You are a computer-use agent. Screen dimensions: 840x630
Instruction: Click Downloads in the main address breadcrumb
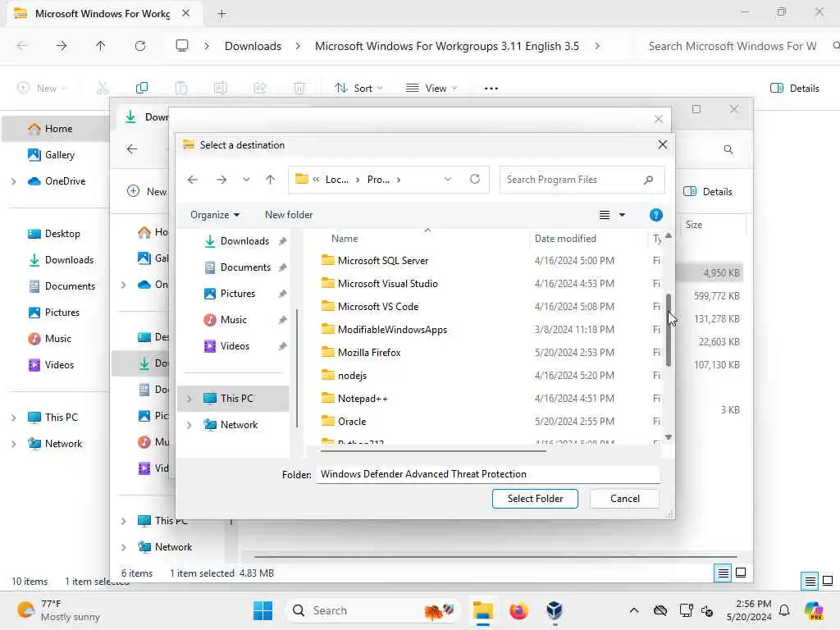253,47
